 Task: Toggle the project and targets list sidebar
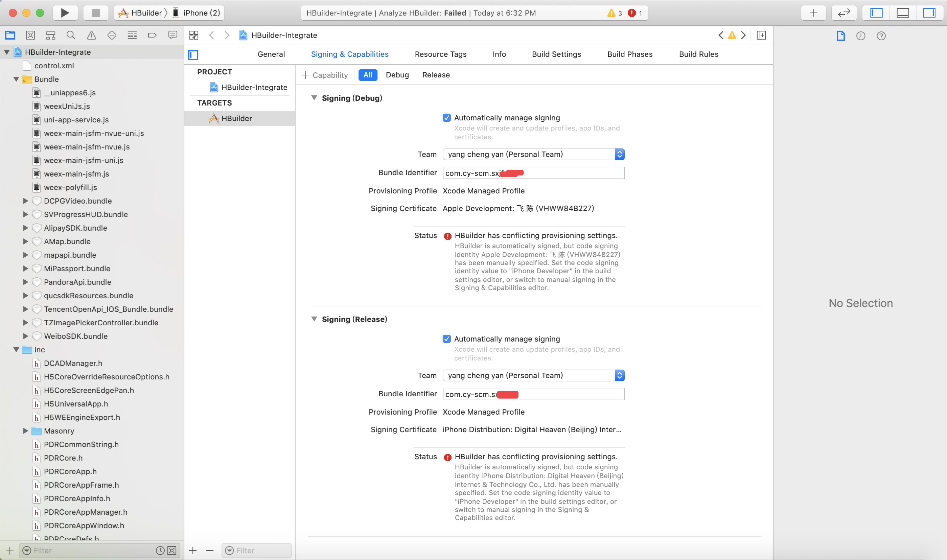[x=193, y=55]
